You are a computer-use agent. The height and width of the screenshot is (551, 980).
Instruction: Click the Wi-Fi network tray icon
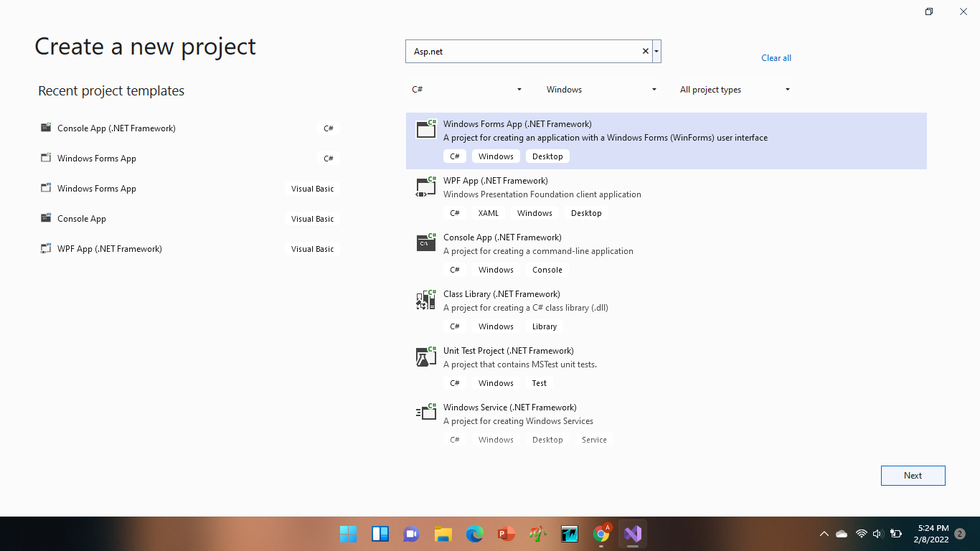coord(861,534)
